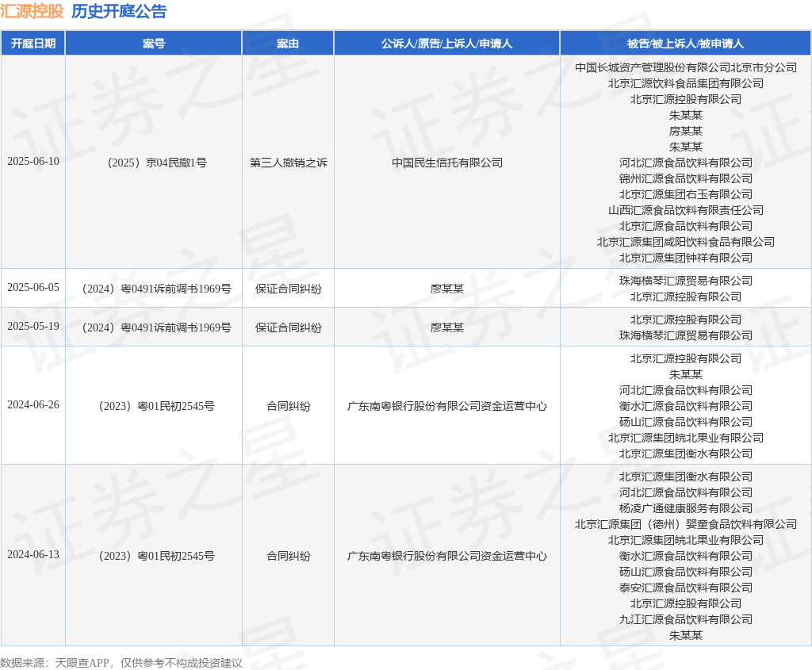Select 保证合同纠纷 in the 2025-06-05 row

pyautogui.click(x=289, y=289)
